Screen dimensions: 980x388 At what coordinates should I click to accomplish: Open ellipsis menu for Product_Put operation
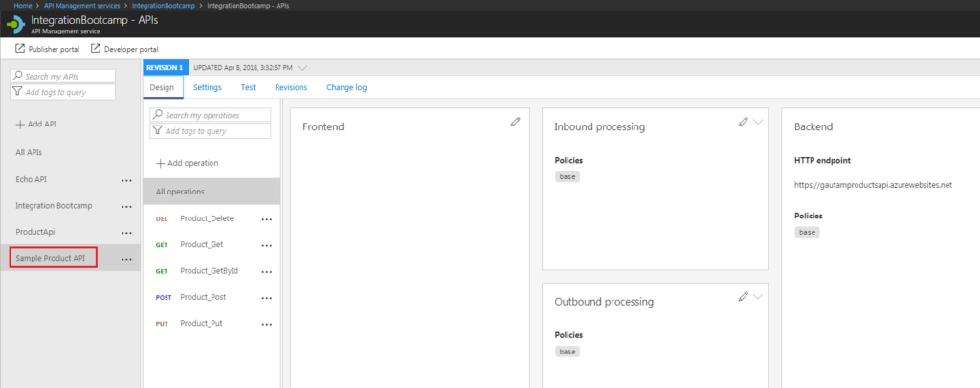pyautogui.click(x=267, y=325)
